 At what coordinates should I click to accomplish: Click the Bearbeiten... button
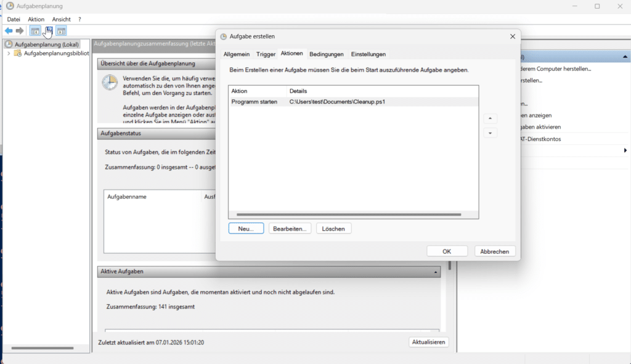pyautogui.click(x=290, y=229)
